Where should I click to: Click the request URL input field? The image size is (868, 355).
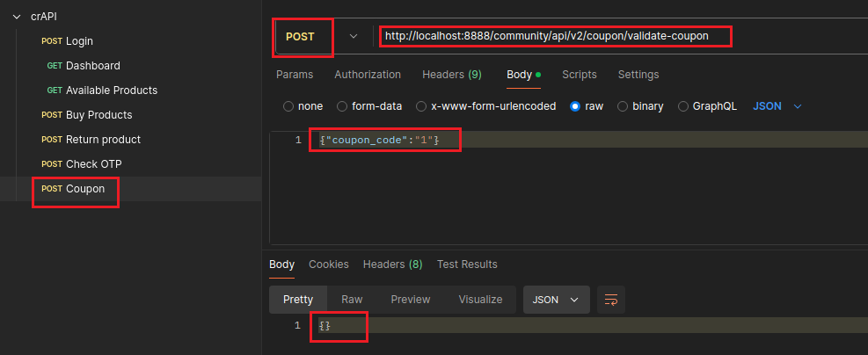[554, 36]
